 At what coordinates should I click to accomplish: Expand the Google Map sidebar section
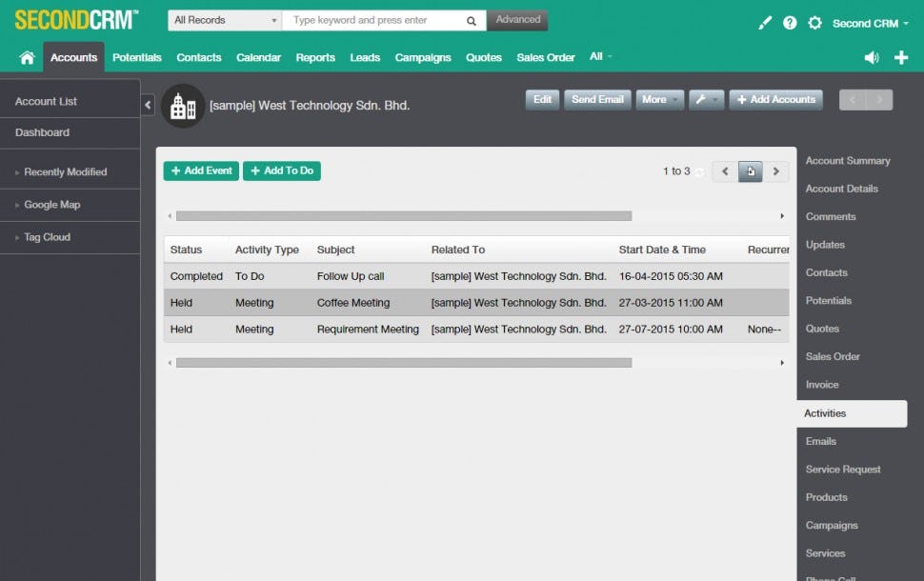53,205
